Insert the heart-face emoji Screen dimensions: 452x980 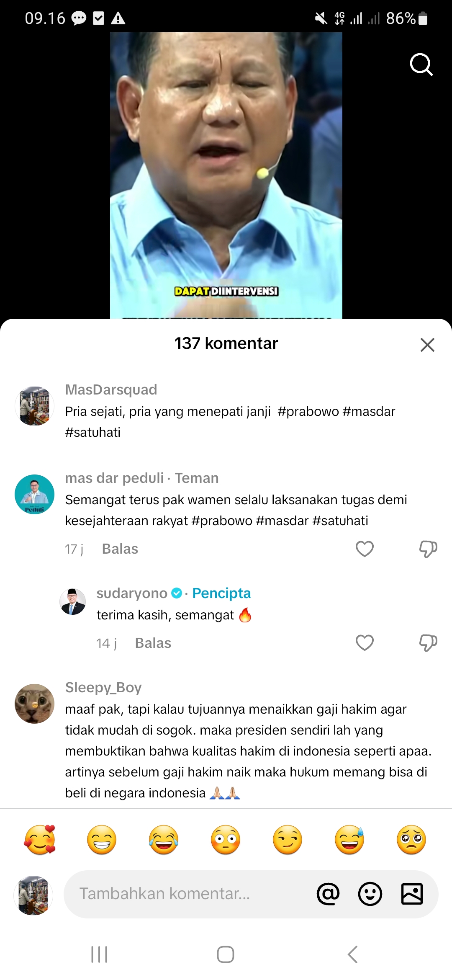[40, 840]
